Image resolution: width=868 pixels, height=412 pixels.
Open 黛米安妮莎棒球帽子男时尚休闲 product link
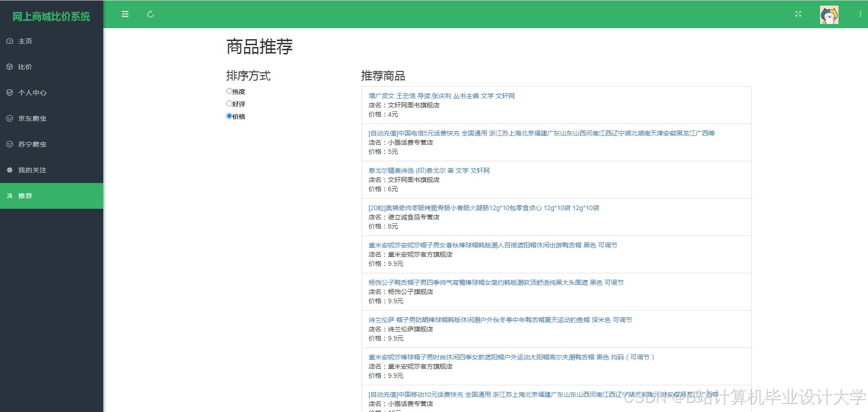[512, 357]
